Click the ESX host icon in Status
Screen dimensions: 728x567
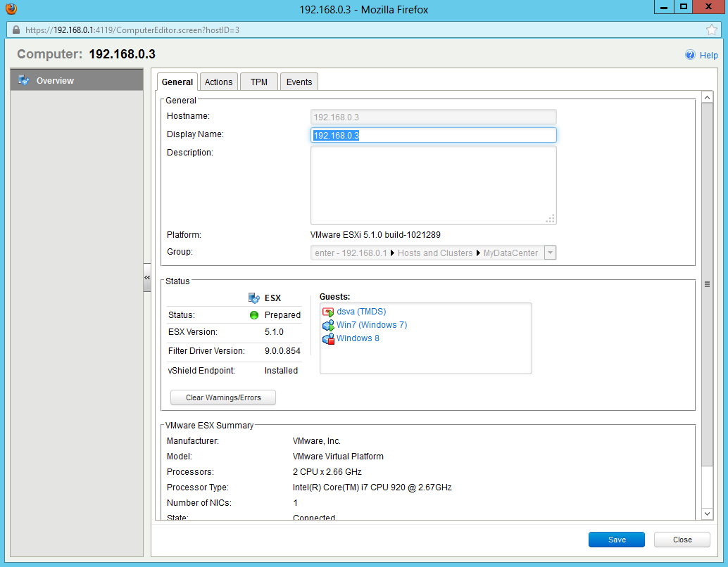(x=254, y=298)
